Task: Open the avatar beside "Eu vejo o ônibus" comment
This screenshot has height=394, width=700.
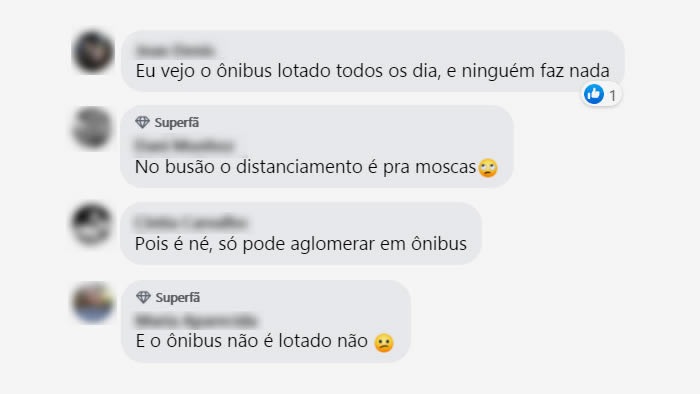Action: coord(93,52)
